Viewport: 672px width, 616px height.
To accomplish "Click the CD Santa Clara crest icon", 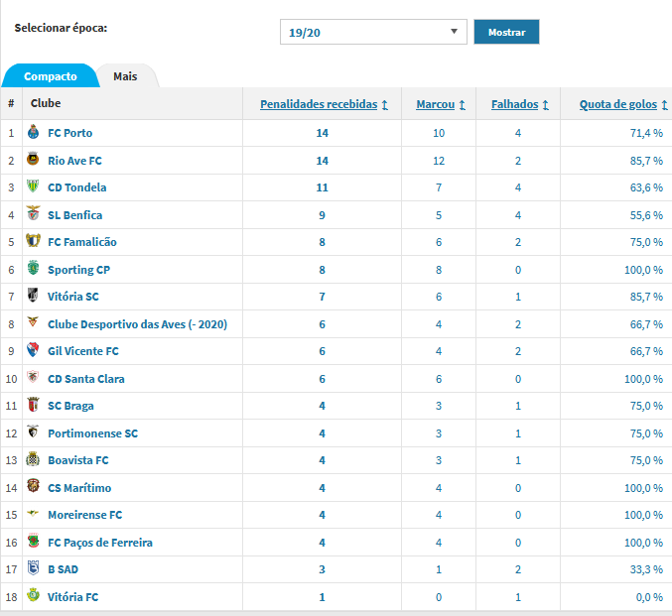I will click(x=33, y=377).
